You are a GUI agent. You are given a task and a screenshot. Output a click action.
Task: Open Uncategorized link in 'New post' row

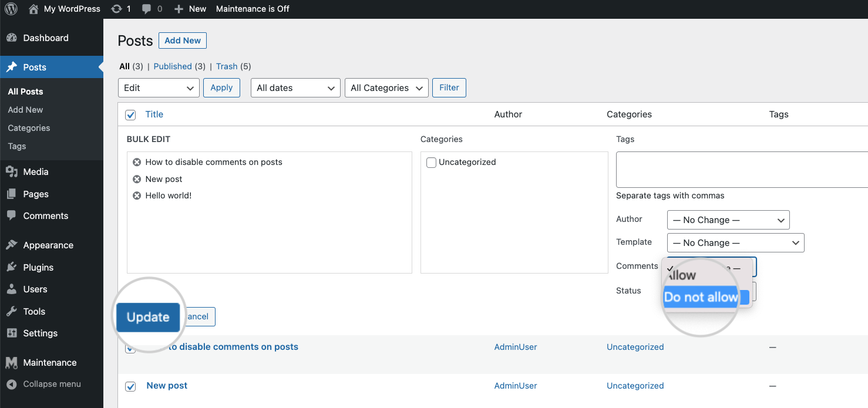tap(635, 386)
